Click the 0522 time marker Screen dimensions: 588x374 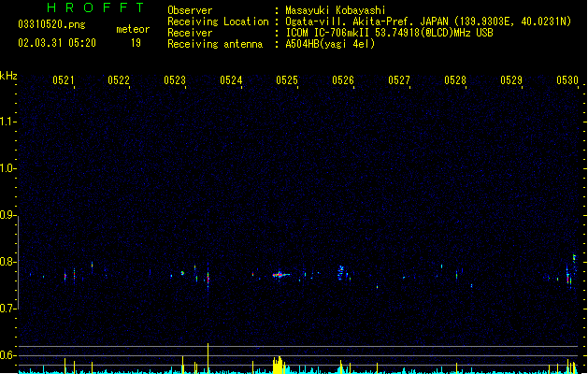tap(119, 79)
